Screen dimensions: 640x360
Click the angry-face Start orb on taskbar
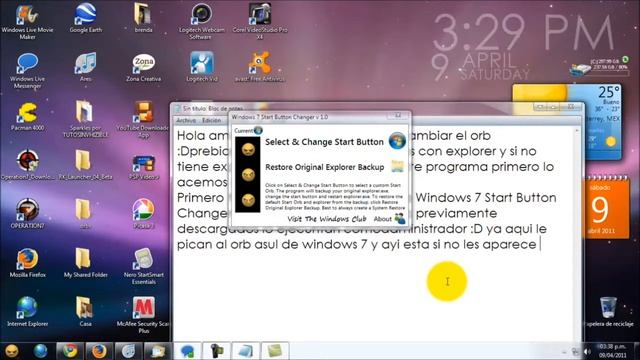[x=12, y=351]
